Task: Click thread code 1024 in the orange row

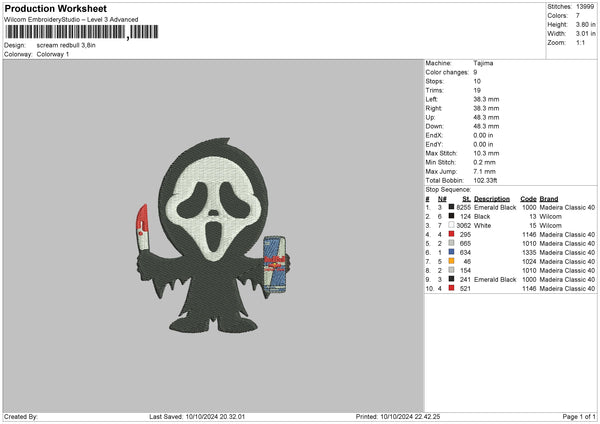Action: 529,261
